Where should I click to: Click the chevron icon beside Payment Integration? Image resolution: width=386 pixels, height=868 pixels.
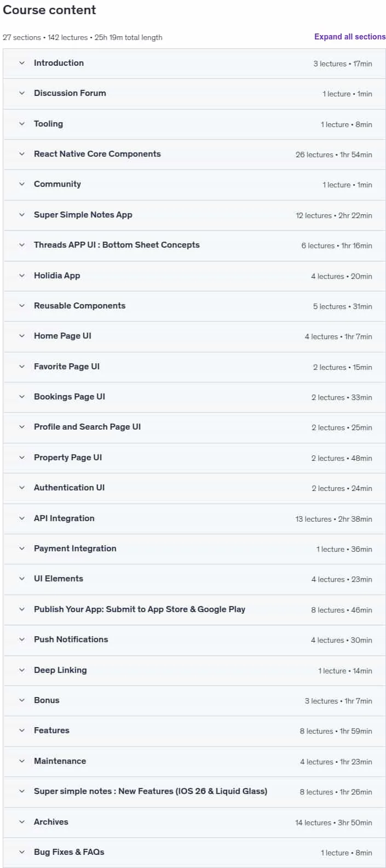click(22, 549)
